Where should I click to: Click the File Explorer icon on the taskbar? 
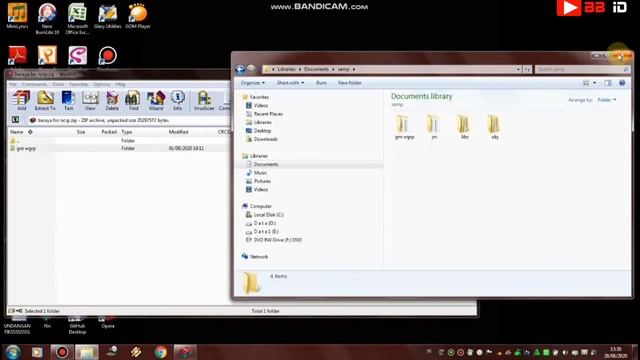pyautogui.click(x=87, y=352)
